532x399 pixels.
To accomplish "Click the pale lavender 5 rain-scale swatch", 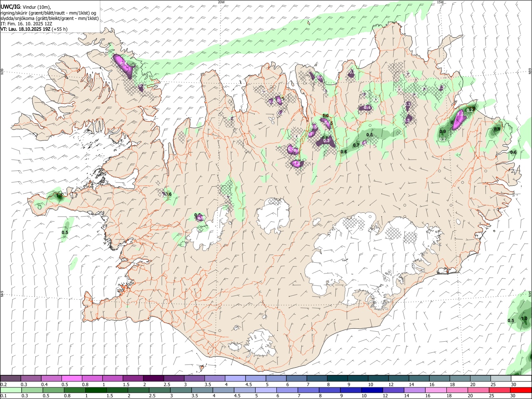I will (266, 390).
